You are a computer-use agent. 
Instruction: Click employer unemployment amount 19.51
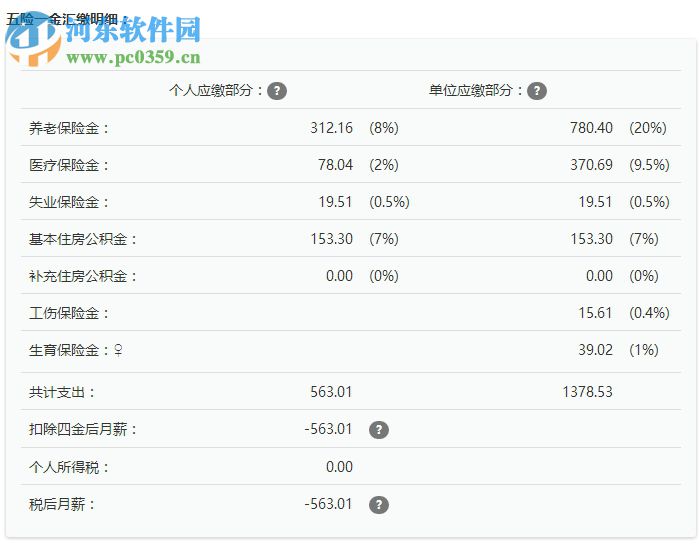pos(595,202)
